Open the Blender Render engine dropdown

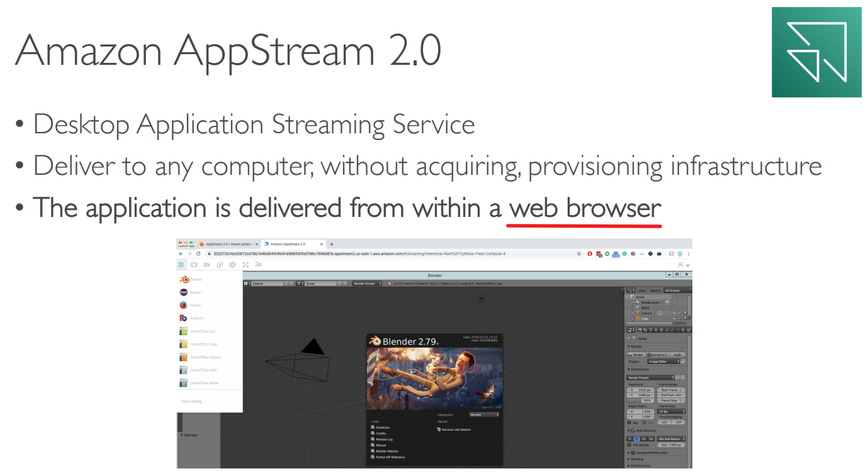tap(368, 284)
